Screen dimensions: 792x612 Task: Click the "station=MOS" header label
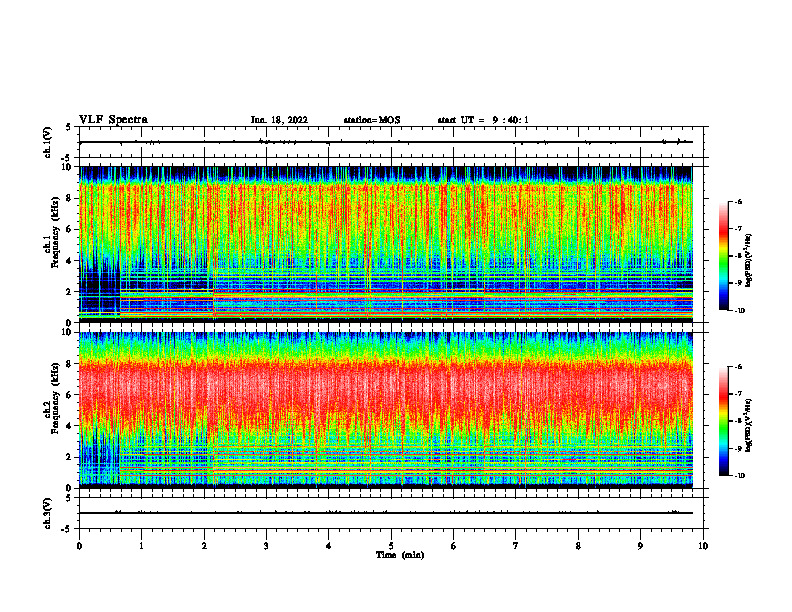point(372,120)
